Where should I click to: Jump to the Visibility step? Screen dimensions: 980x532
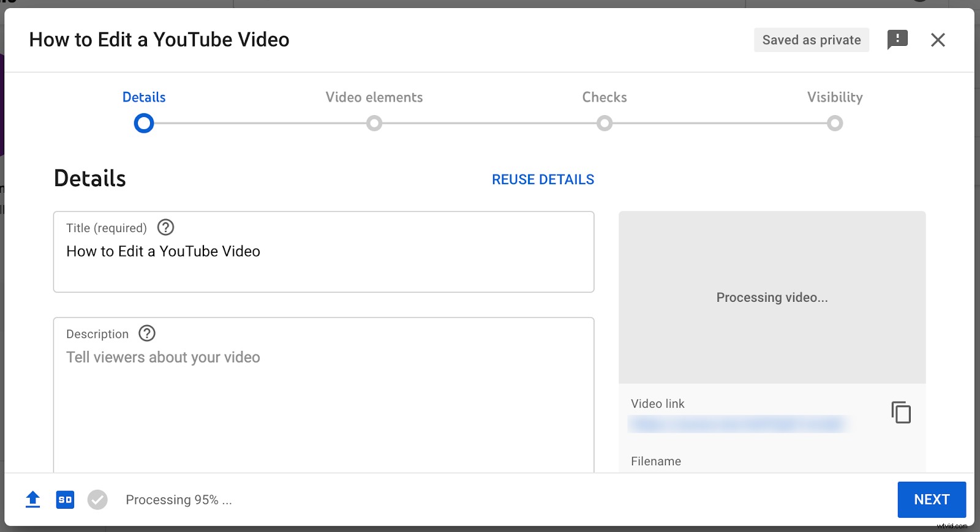pos(835,97)
